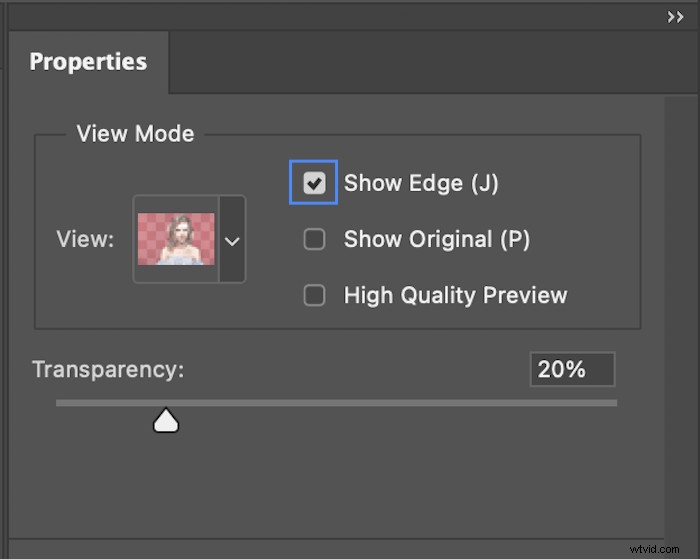Collapse the panel with the double-arrow icon
Viewport: 700px width, 559px height.
(675, 17)
